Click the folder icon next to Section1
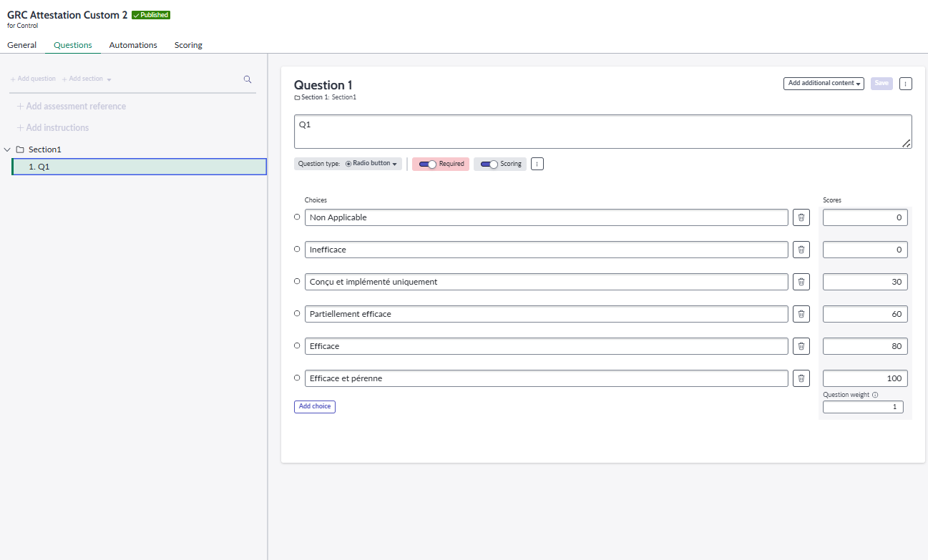The width and height of the screenshot is (928, 560). [x=19, y=149]
